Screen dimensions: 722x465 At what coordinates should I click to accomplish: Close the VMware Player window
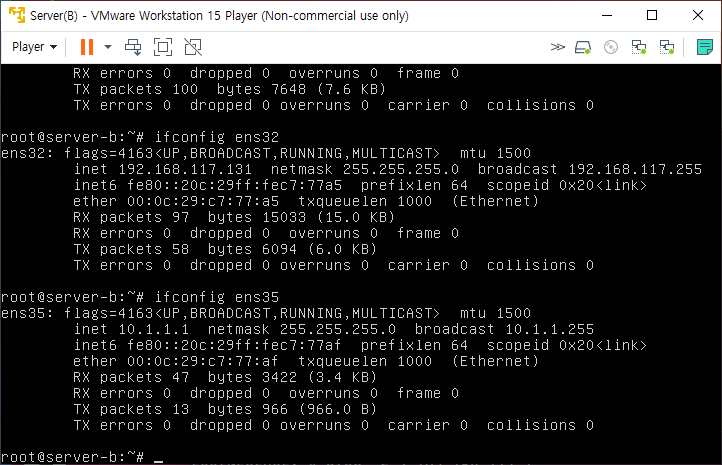(x=698, y=15)
